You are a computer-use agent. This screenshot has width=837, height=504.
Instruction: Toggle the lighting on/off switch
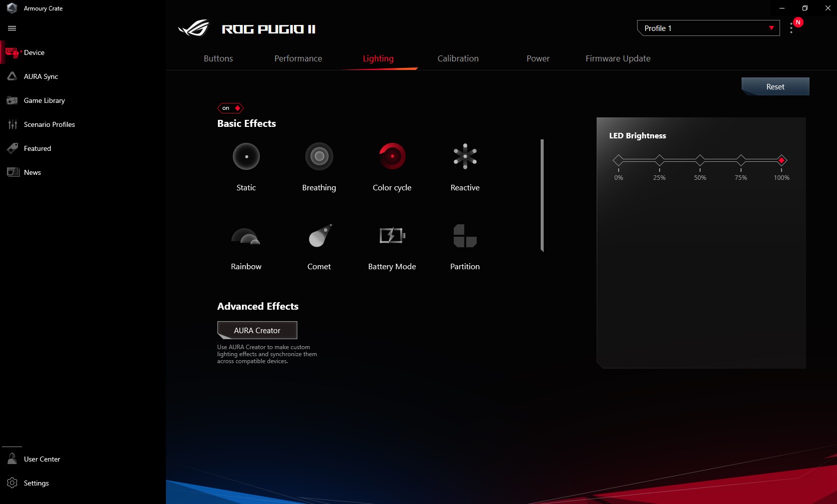click(x=230, y=108)
